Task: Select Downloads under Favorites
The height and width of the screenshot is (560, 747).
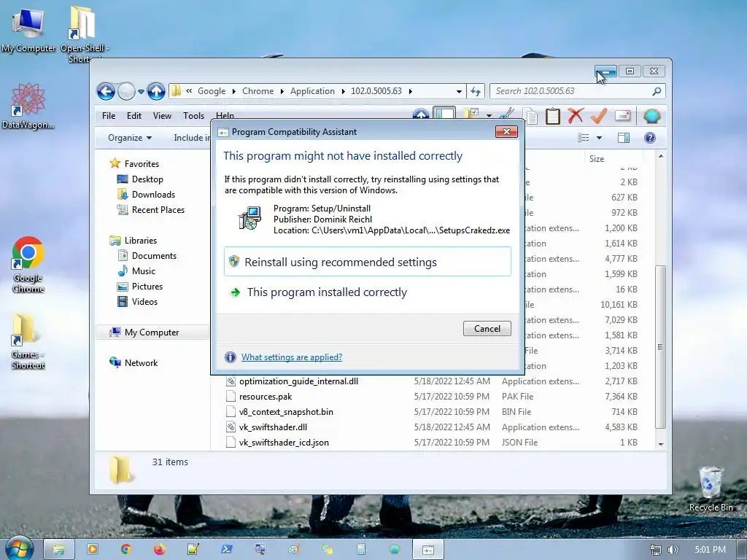Action: tap(153, 194)
